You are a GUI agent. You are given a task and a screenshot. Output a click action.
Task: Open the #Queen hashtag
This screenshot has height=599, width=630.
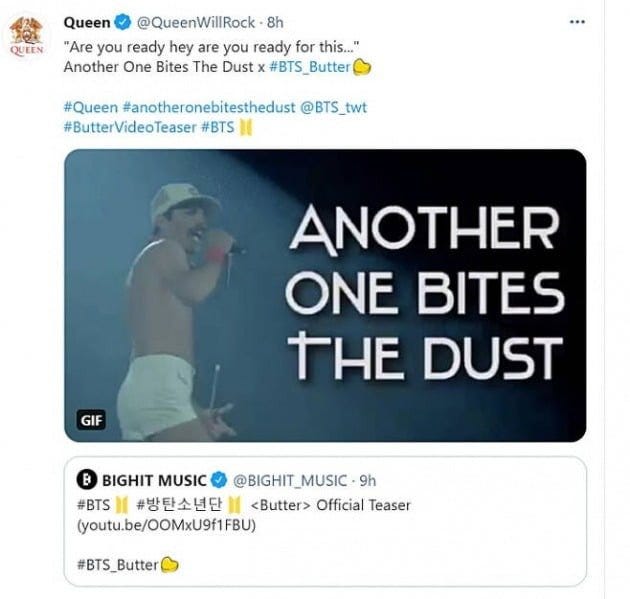(91, 108)
